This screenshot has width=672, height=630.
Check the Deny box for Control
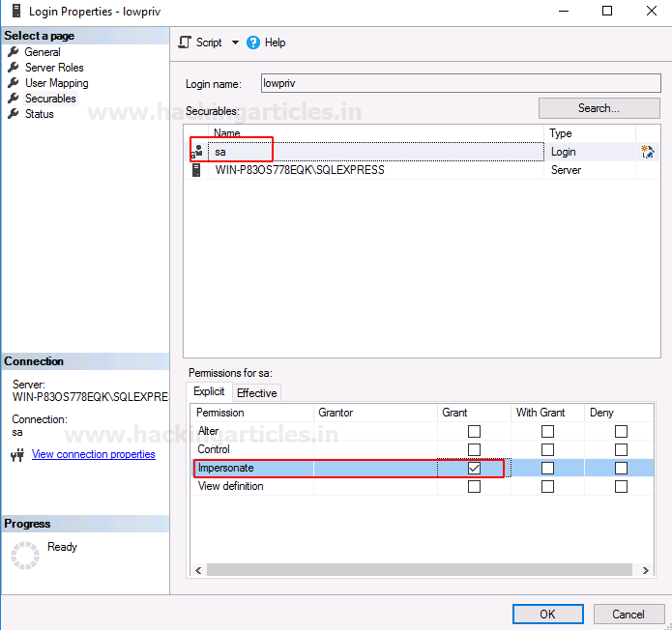tap(621, 449)
